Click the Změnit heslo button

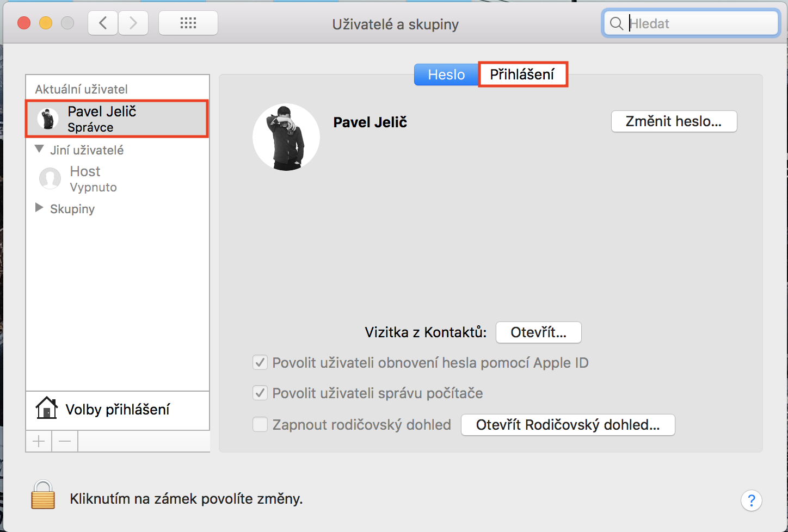click(674, 121)
